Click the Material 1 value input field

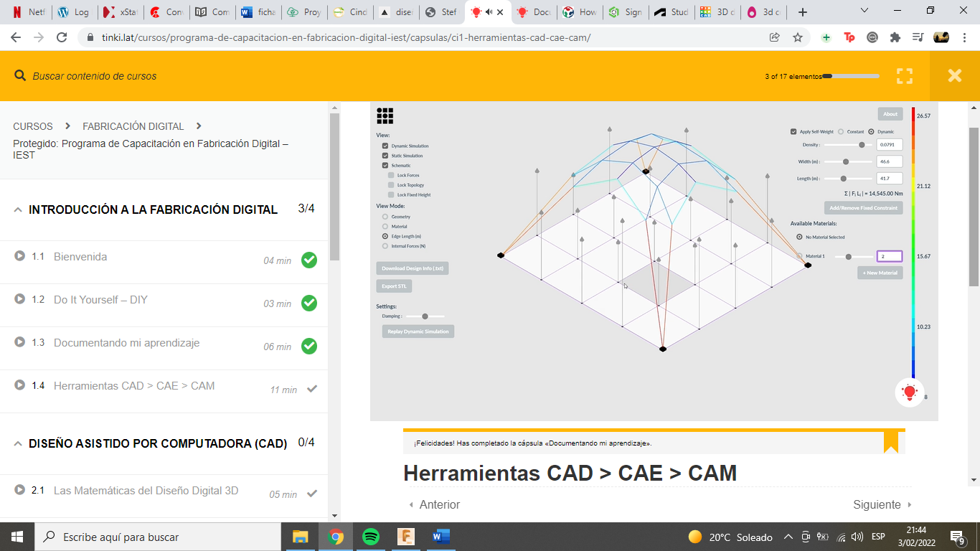point(890,256)
